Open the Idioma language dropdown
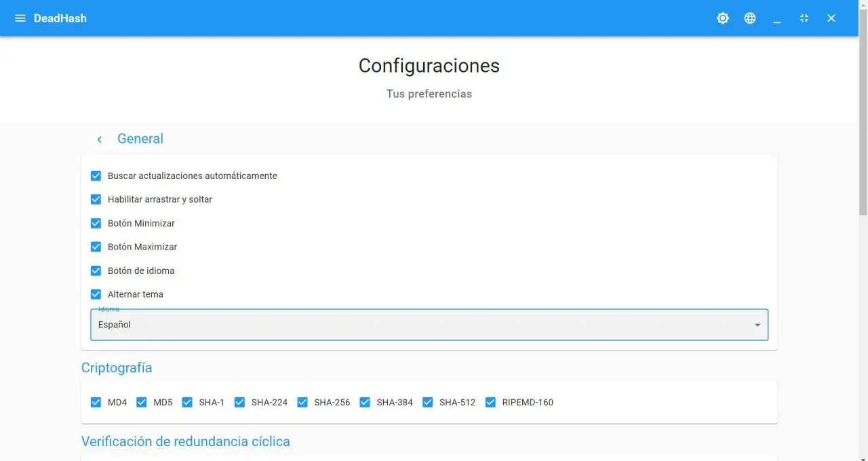 coord(757,325)
